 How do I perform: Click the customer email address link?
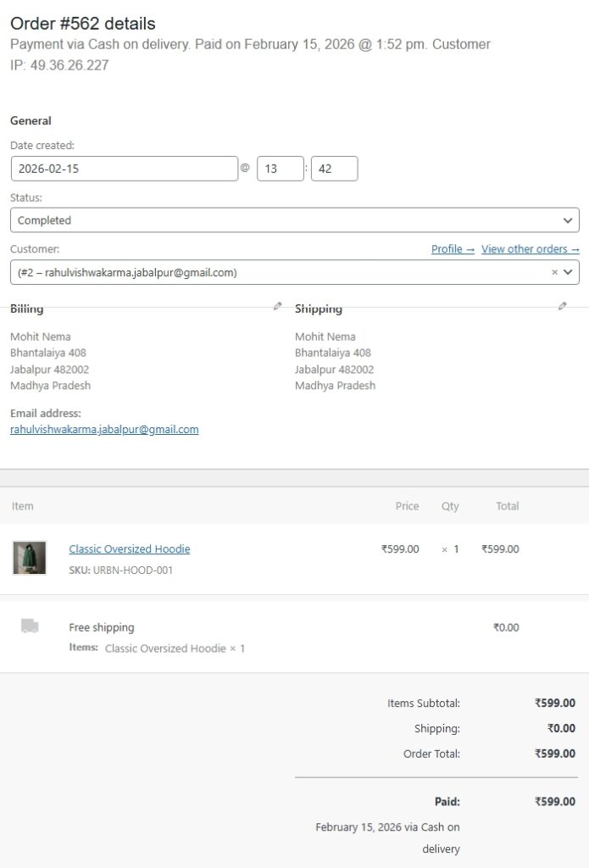pyautogui.click(x=104, y=430)
